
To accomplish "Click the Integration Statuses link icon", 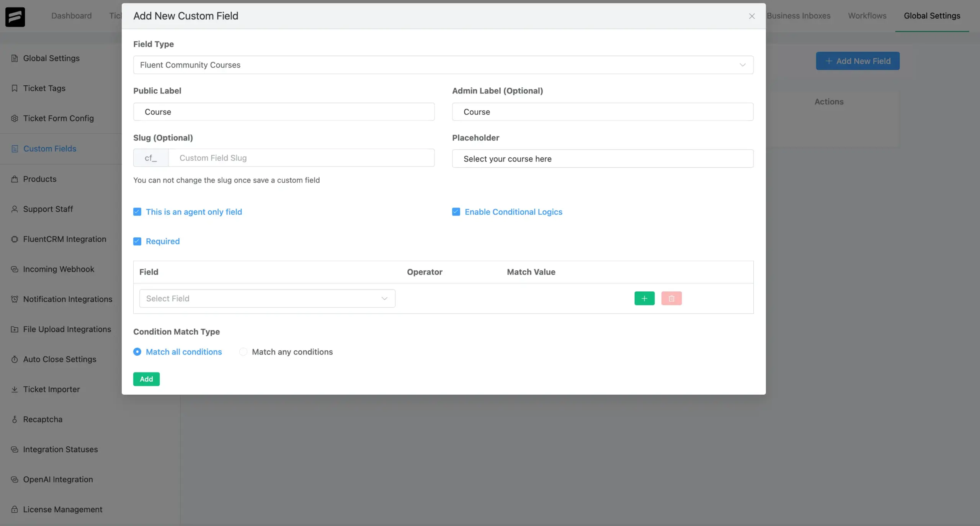I will [15, 449].
